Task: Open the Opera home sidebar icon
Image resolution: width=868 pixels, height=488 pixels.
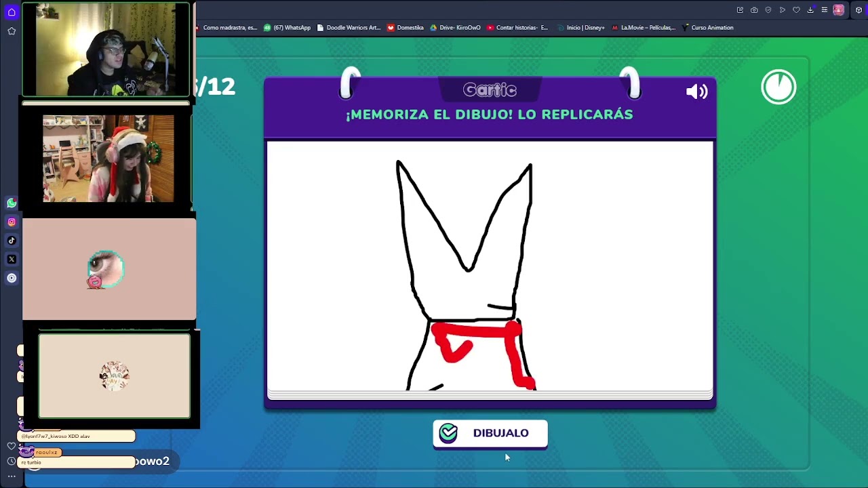Action: coord(12,12)
